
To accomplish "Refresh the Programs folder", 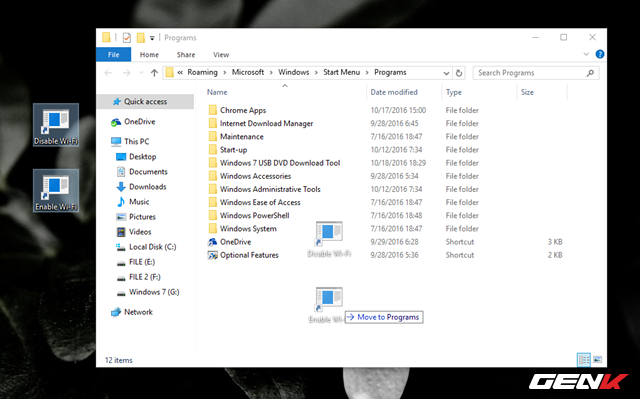I will [459, 73].
